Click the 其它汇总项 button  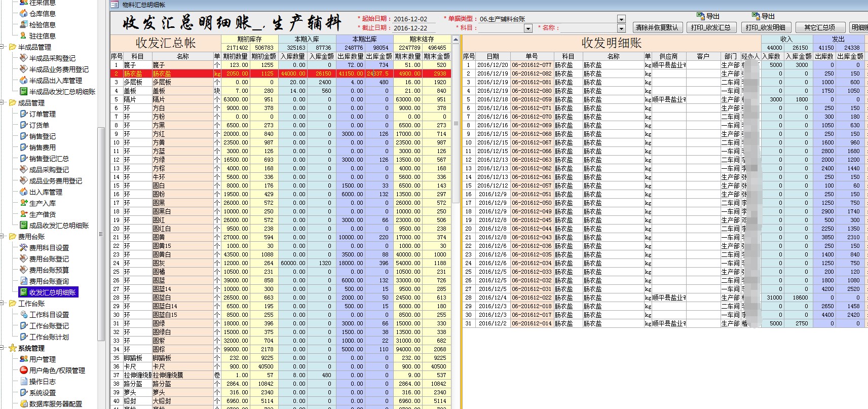click(x=819, y=27)
